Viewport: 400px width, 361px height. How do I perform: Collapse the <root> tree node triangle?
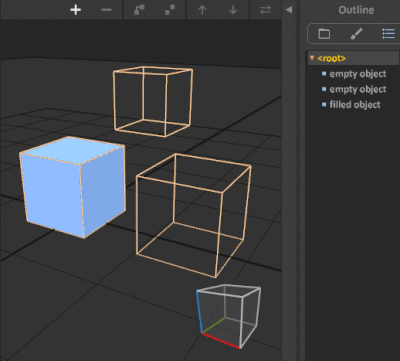pos(312,58)
